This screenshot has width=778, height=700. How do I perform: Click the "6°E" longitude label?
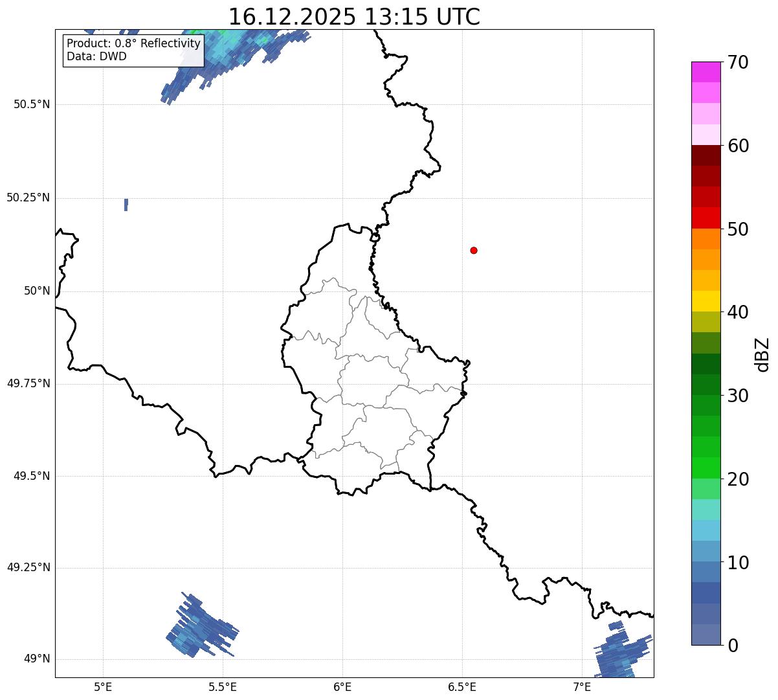click(342, 686)
